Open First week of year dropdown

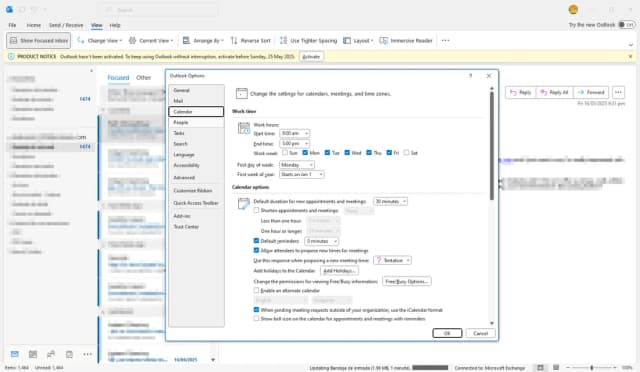[x=302, y=174]
